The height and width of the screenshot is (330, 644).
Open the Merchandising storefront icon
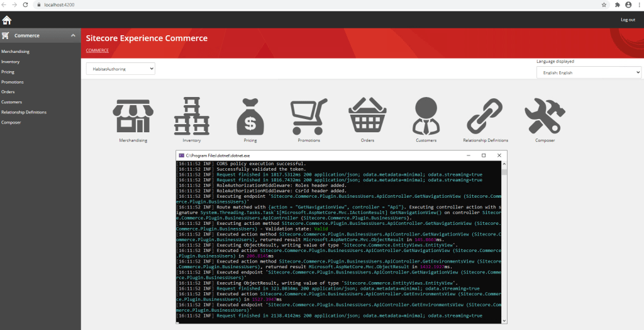133,116
